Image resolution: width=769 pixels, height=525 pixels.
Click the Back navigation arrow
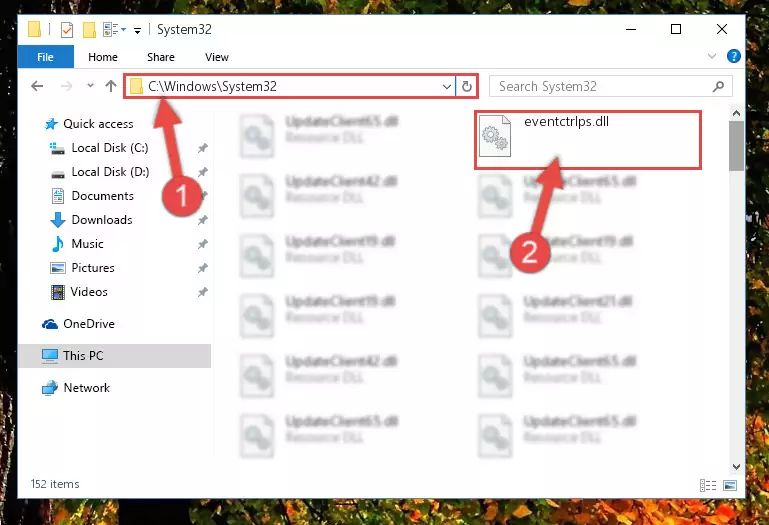click(x=37, y=86)
